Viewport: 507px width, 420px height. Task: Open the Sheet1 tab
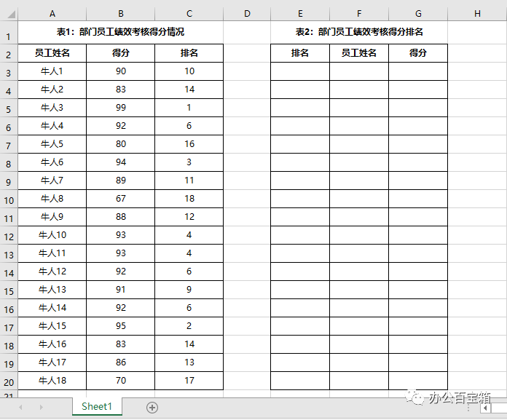[97, 406]
